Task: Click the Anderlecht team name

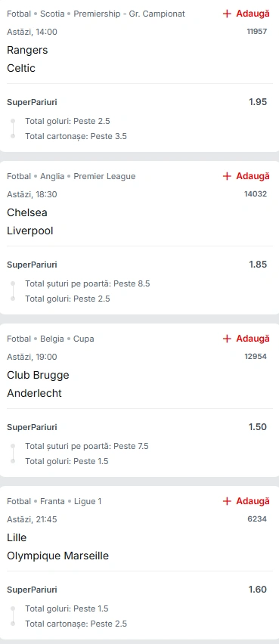Action: [x=35, y=393]
